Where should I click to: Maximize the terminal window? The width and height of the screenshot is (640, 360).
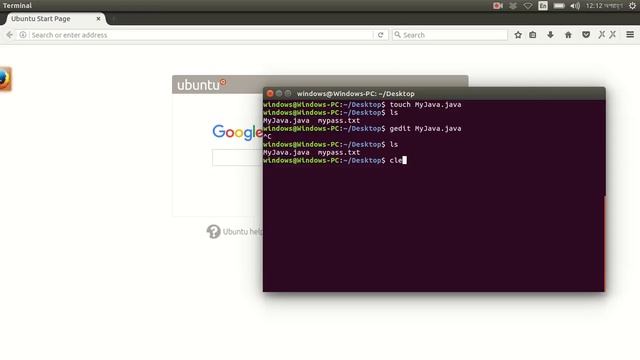click(x=288, y=93)
